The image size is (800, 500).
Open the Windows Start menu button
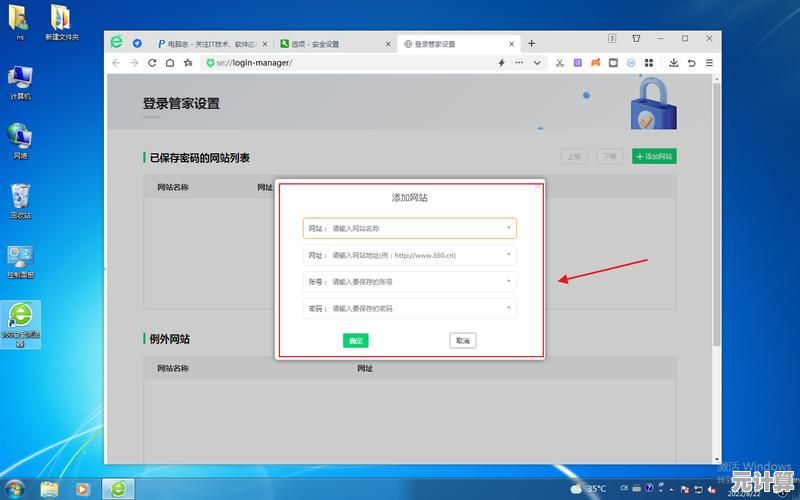[14, 489]
